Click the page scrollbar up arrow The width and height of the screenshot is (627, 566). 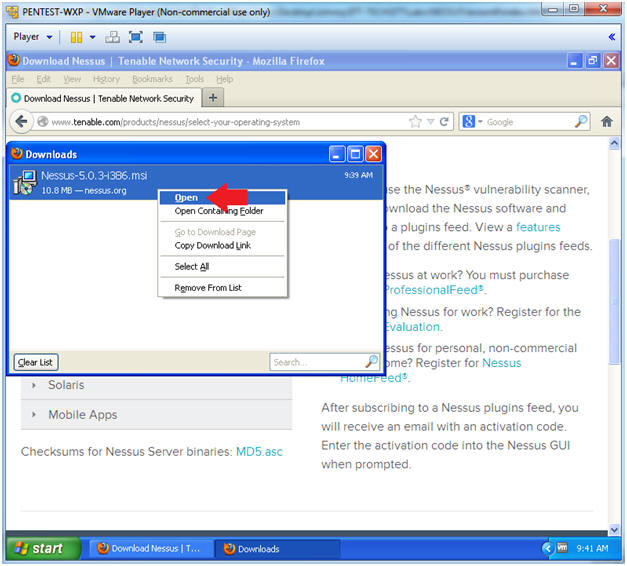(614, 143)
